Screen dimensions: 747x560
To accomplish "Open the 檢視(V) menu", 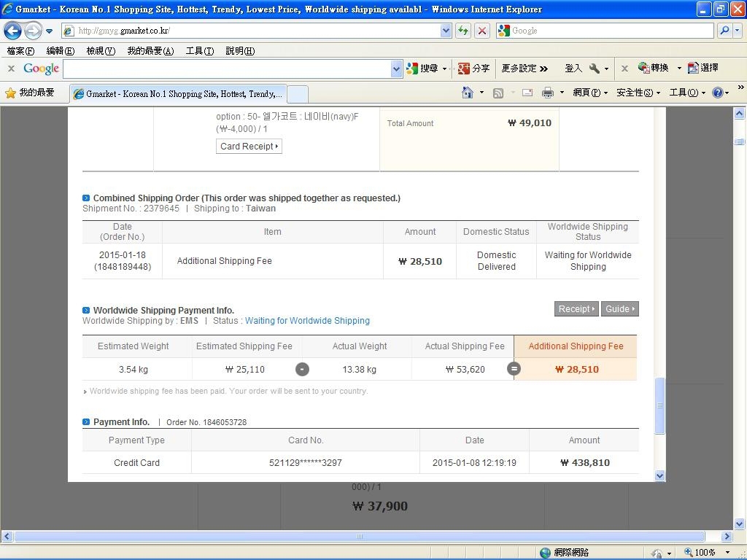I will (x=101, y=51).
